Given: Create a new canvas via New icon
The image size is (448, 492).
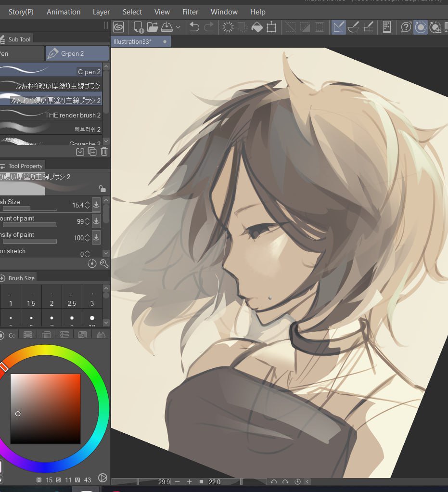Looking at the screenshot, I should (139, 27).
